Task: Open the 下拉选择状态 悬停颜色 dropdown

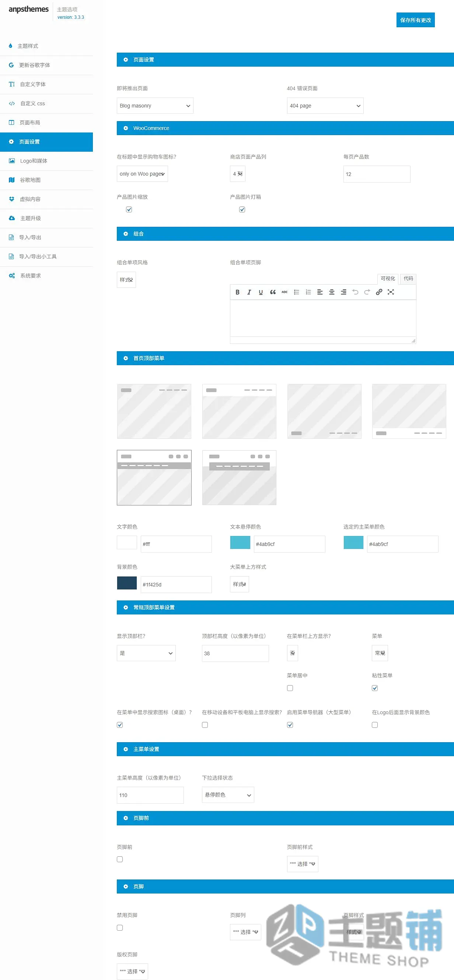Action: pyautogui.click(x=228, y=795)
